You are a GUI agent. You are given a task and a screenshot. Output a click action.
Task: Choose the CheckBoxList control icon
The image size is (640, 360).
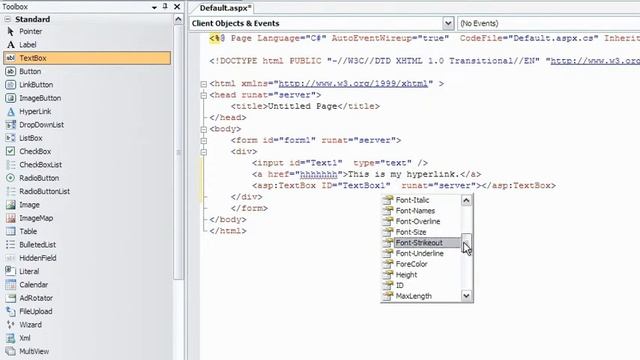(11, 165)
